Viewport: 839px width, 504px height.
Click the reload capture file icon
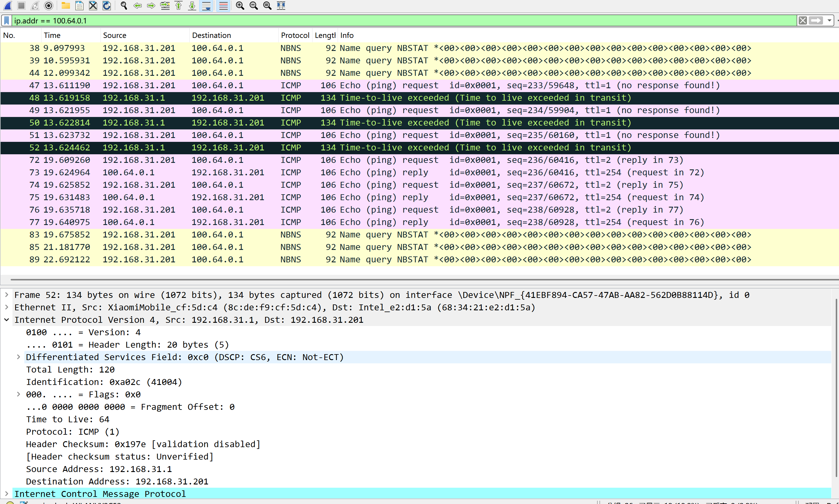(x=107, y=5)
